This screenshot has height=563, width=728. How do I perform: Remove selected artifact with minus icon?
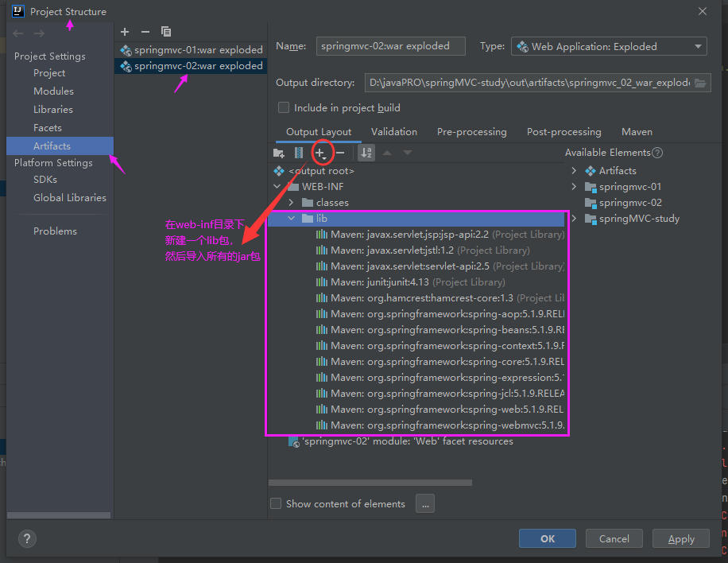click(x=145, y=32)
